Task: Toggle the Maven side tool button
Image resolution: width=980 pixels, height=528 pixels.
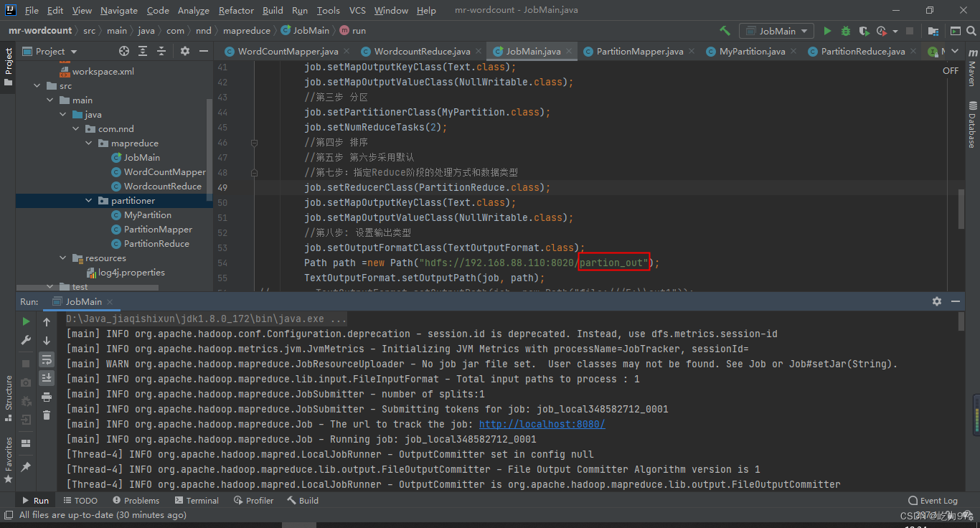Action: tap(972, 67)
